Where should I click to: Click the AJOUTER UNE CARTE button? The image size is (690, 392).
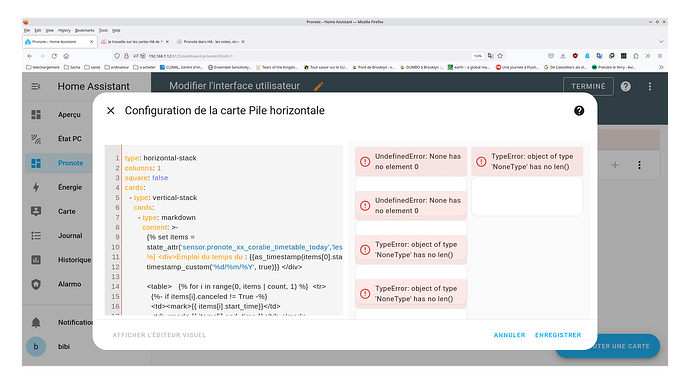point(607,346)
